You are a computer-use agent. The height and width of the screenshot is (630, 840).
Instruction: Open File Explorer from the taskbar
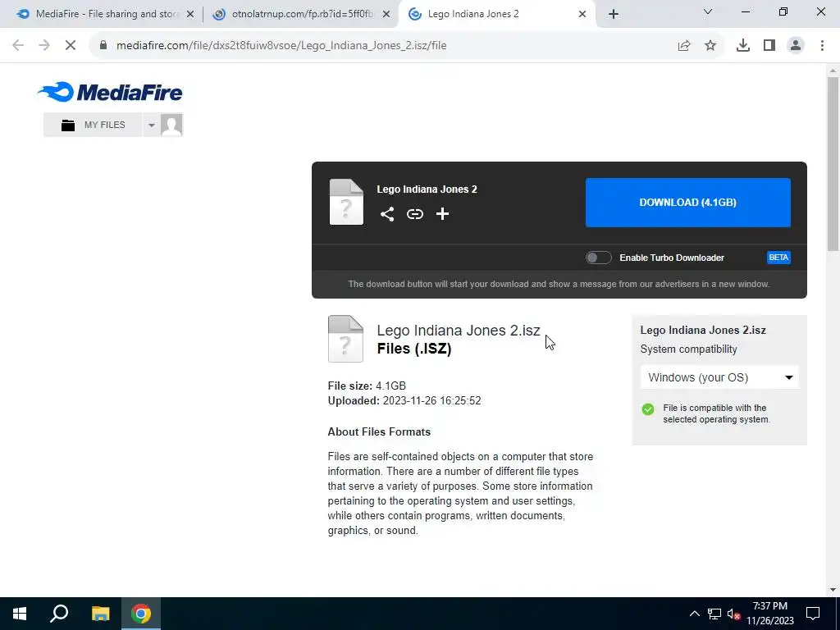(100, 614)
